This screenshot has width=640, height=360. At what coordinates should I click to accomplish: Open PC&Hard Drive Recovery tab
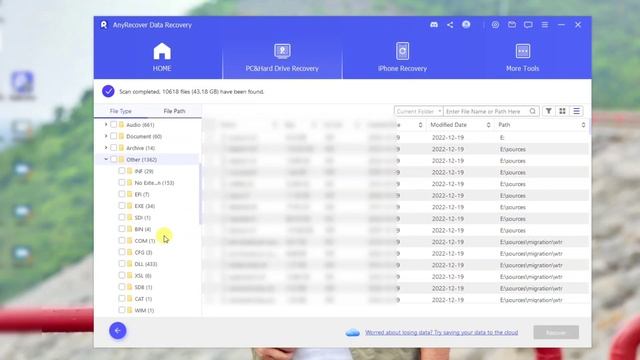click(x=282, y=58)
